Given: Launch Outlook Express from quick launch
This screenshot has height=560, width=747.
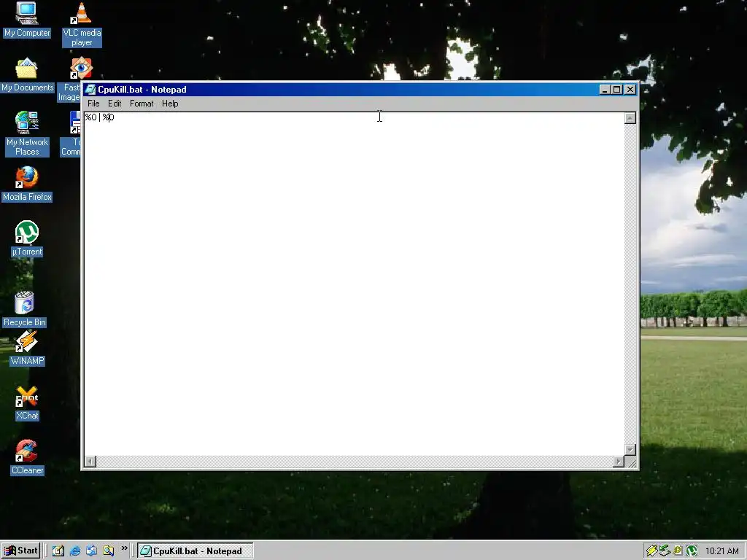Looking at the screenshot, I should (x=91, y=551).
